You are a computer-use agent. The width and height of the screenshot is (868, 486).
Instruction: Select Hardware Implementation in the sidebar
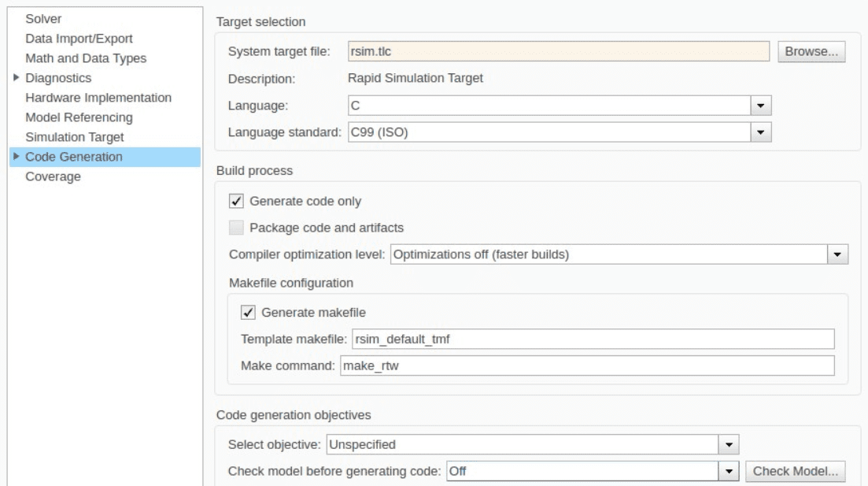pyautogui.click(x=98, y=98)
